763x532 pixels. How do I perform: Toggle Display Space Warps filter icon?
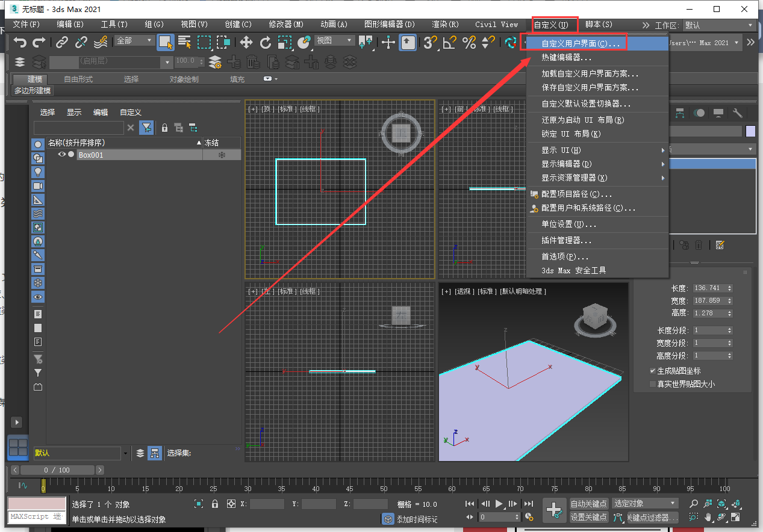38,214
